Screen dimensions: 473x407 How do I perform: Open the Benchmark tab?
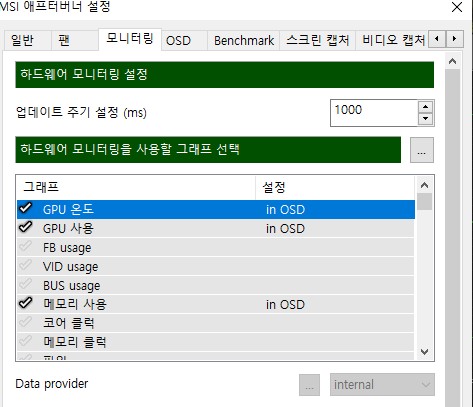pyautogui.click(x=243, y=41)
